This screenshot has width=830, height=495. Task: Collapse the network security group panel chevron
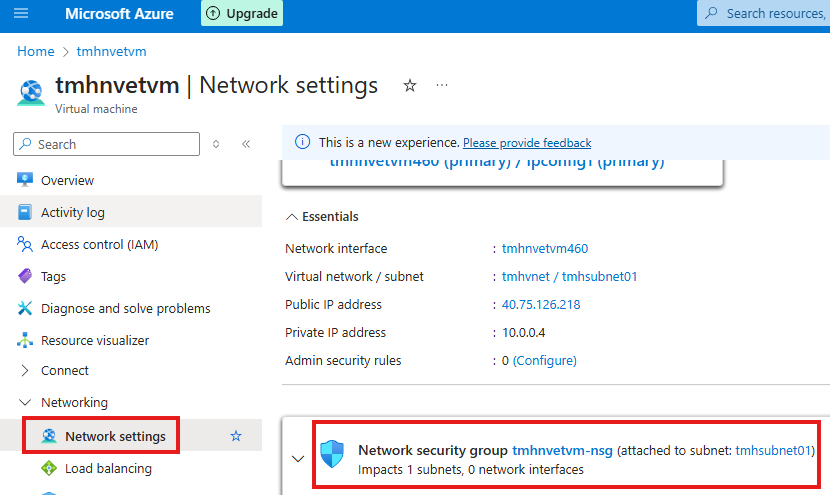pyautogui.click(x=298, y=459)
